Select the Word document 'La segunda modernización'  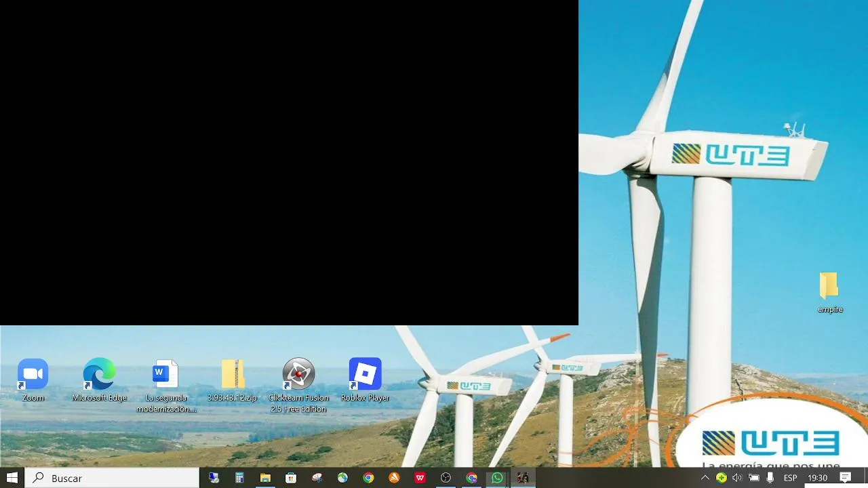coord(165,386)
